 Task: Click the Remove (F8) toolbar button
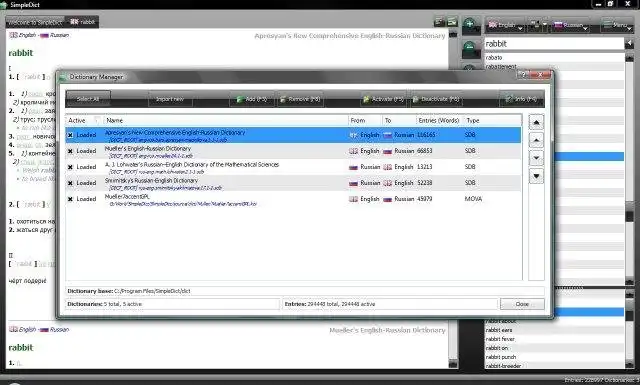point(300,99)
